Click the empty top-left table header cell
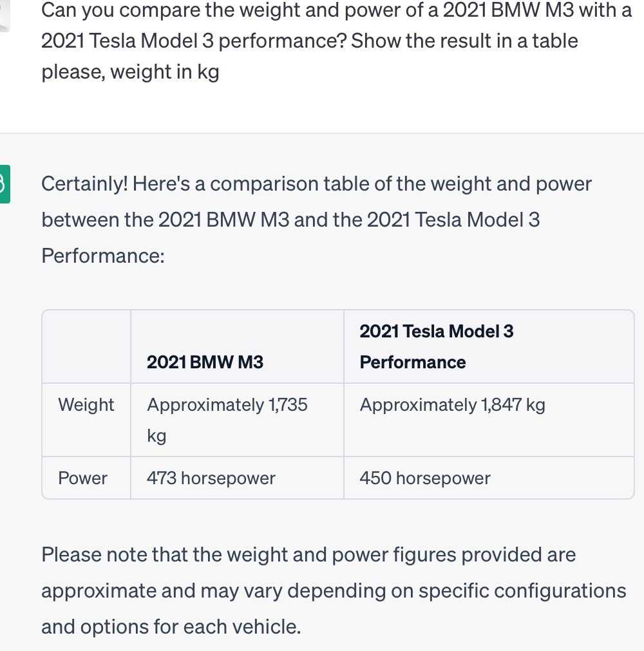This screenshot has height=651, width=644. click(x=86, y=346)
